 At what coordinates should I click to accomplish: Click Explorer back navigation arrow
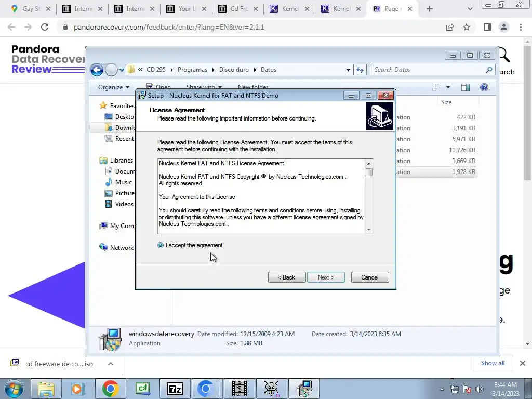point(97,70)
